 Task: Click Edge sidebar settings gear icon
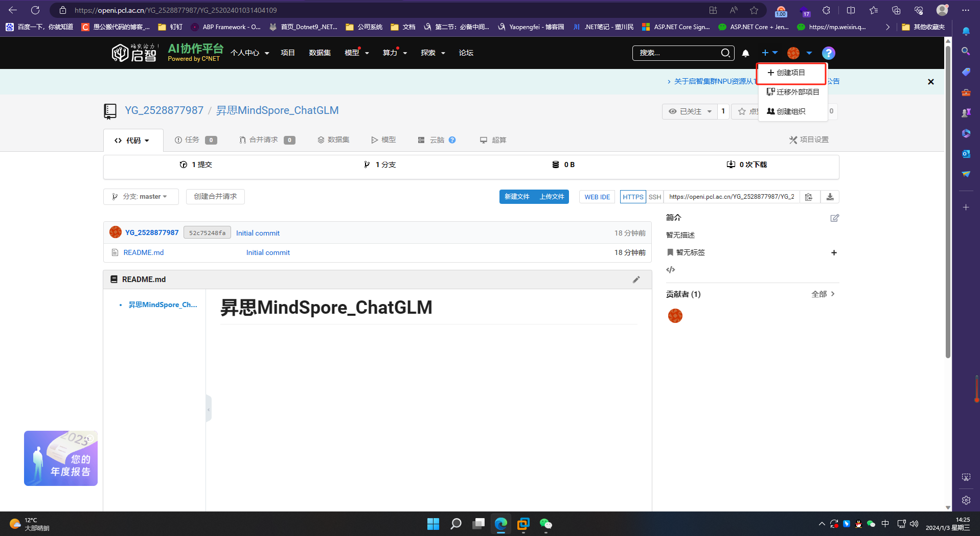[x=966, y=500]
